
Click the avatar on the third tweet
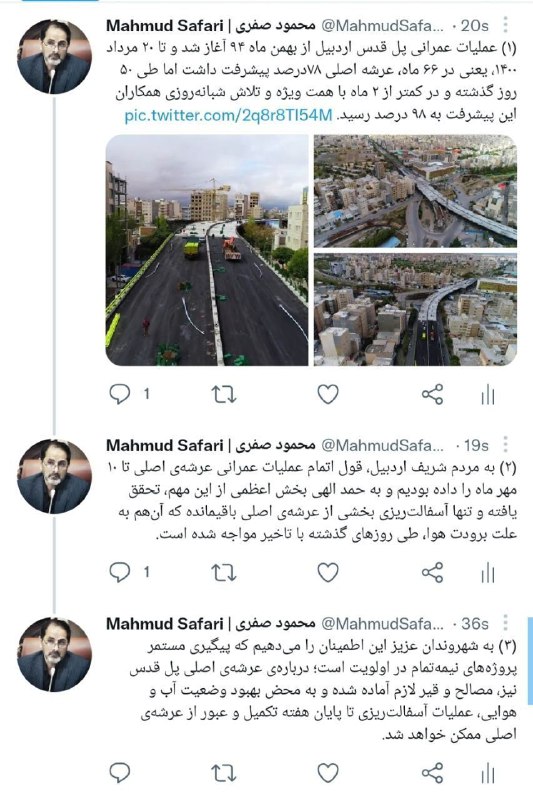(55, 655)
